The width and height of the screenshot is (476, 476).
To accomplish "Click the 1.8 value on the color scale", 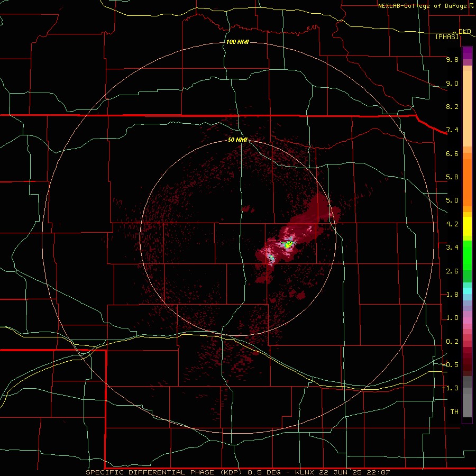I will coord(452,295).
